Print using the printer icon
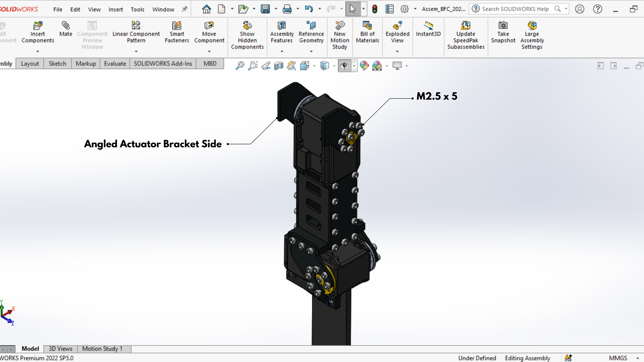 tap(287, 9)
